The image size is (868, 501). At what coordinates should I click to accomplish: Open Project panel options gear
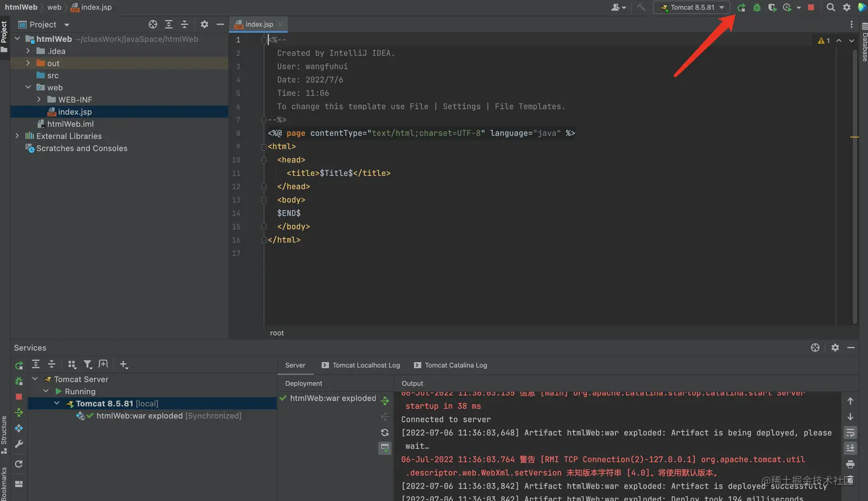point(204,24)
